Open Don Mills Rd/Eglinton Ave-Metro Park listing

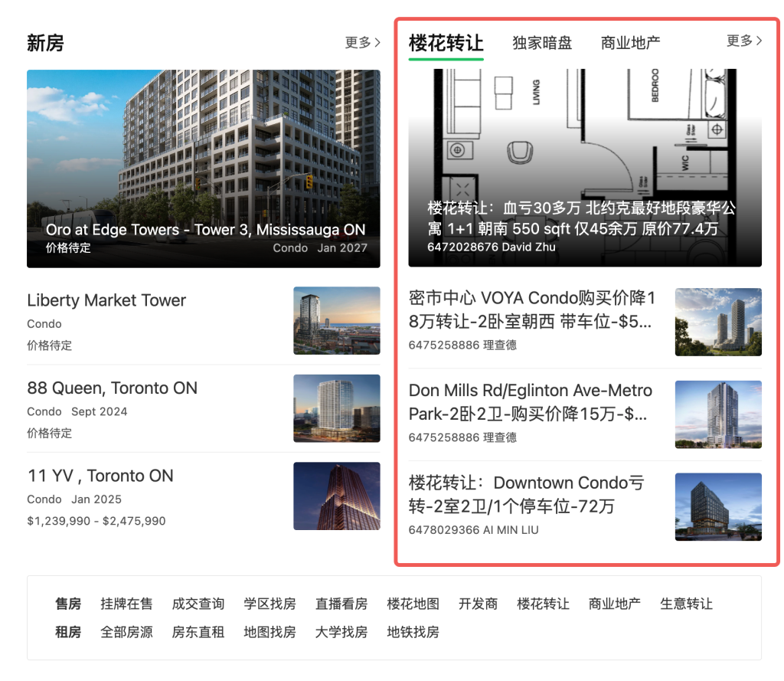click(x=531, y=402)
